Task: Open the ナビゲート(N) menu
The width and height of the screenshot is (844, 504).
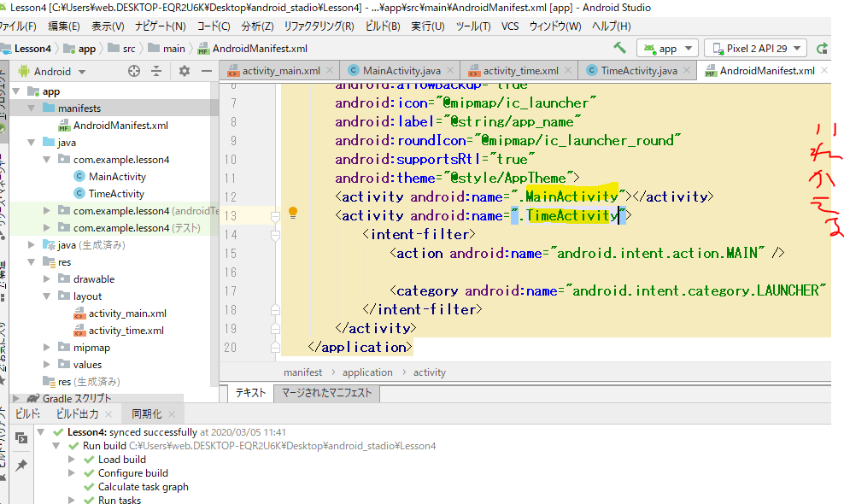Action: click(160, 26)
